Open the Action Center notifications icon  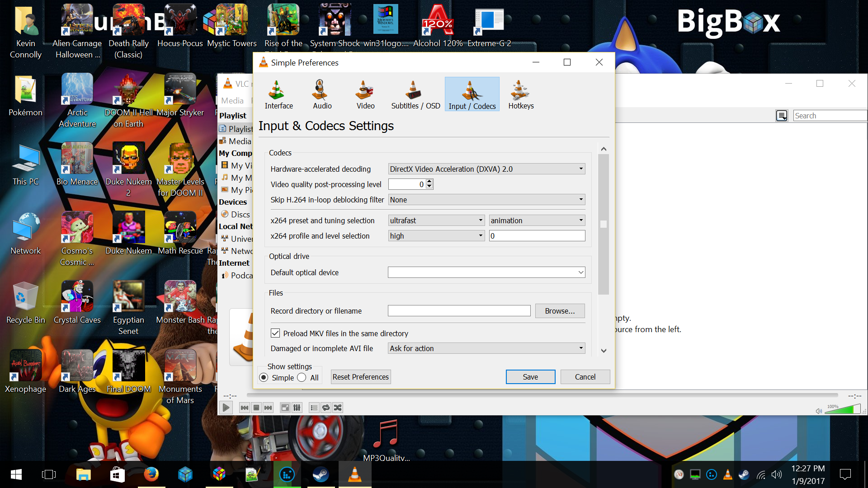click(x=845, y=474)
